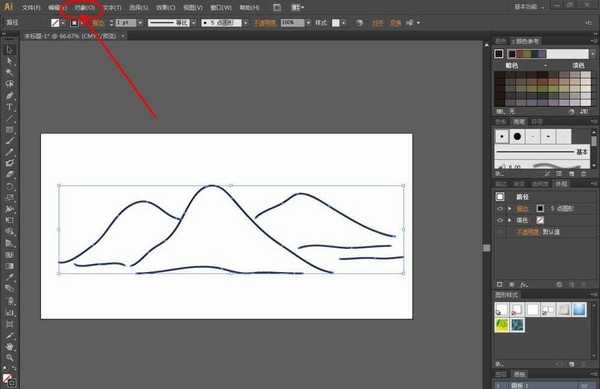The image size is (600, 389).
Task: Select the Direct Selection tool
Action: pos(10,61)
